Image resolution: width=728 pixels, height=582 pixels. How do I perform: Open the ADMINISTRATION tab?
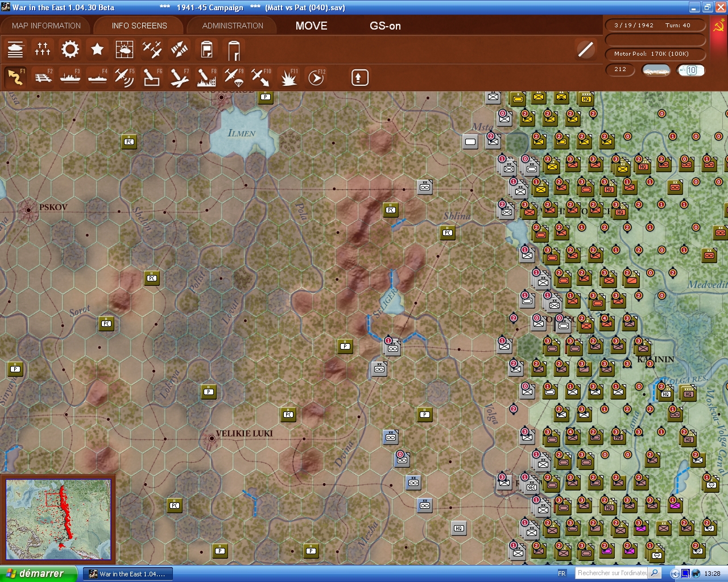click(233, 26)
